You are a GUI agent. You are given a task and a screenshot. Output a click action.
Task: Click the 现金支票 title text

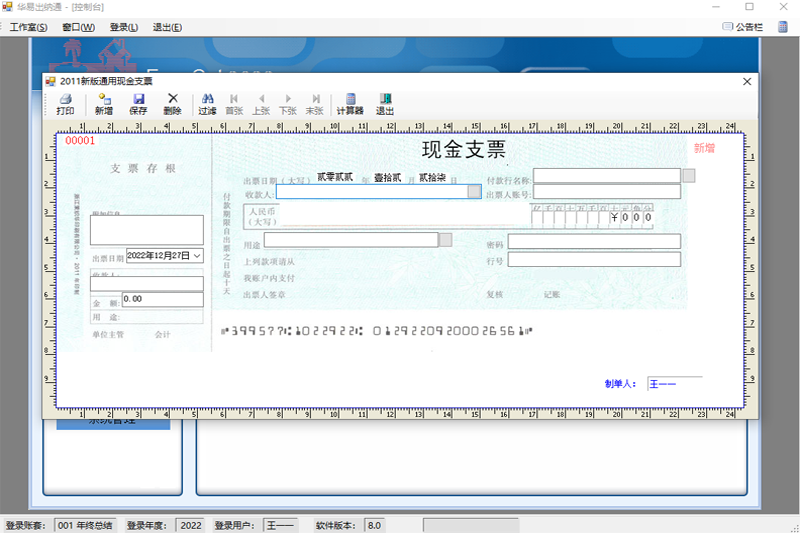464,149
